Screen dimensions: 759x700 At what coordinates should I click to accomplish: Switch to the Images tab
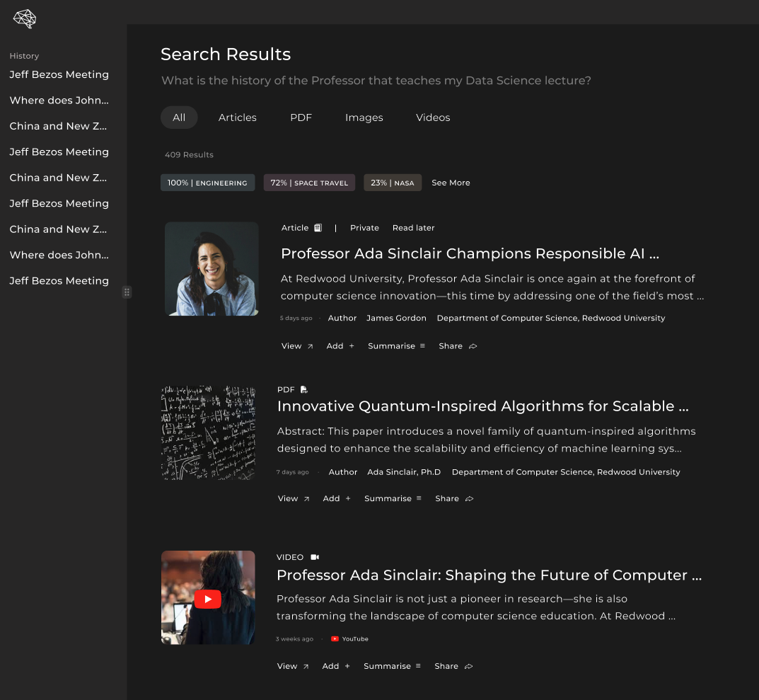click(x=364, y=117)
